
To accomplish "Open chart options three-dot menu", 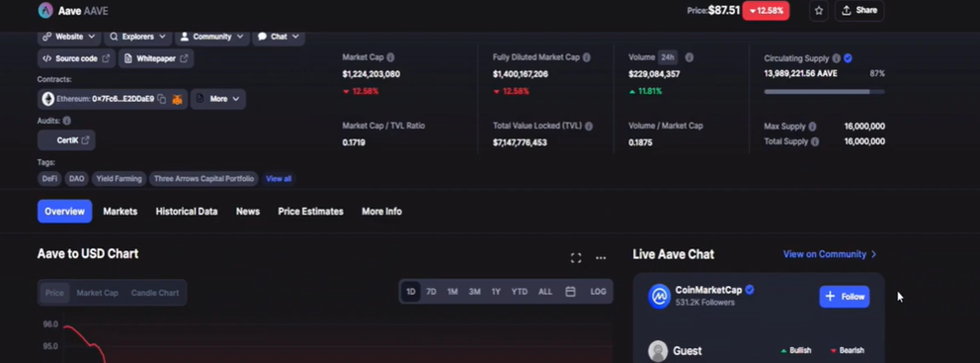I will coord(601,258).
